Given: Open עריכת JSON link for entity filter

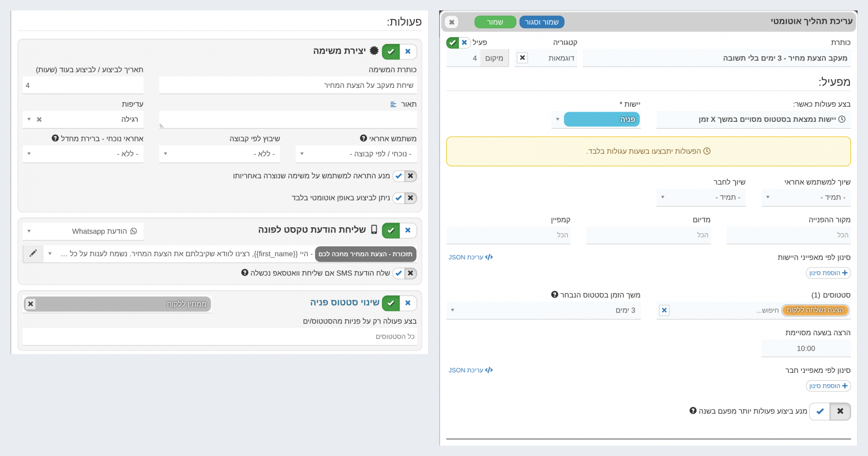Looking at the screenshot, I should click(470, 257).
